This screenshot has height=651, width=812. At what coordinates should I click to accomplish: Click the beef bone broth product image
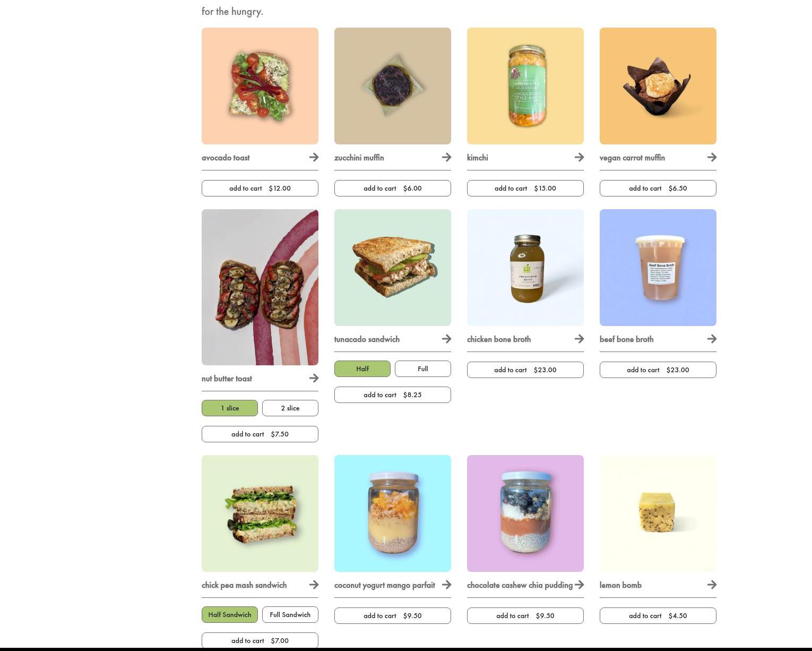(658, 268)
